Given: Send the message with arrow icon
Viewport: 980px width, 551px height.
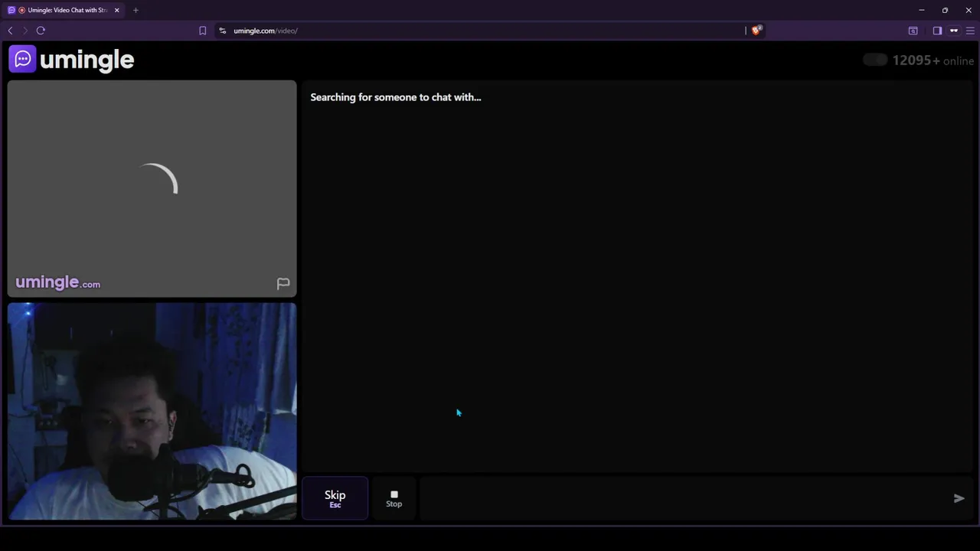Looking at the screenshot, I should (x=959, y=498).
